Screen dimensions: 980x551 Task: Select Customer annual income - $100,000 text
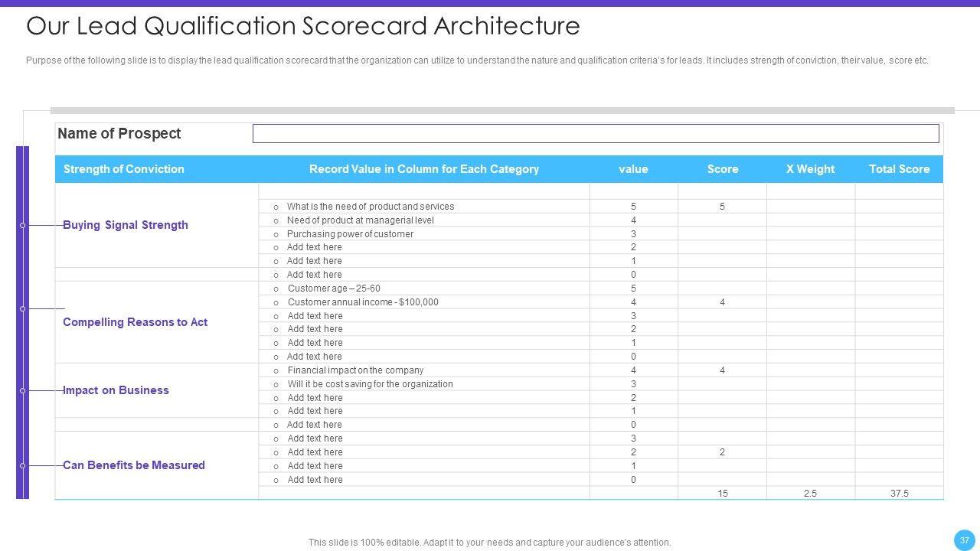[363, 302]
